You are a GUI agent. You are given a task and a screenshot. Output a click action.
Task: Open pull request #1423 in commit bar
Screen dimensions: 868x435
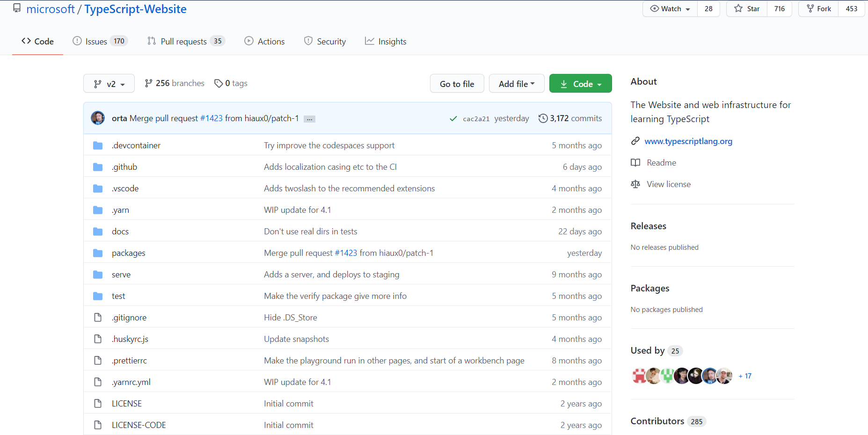click(212, 118)
